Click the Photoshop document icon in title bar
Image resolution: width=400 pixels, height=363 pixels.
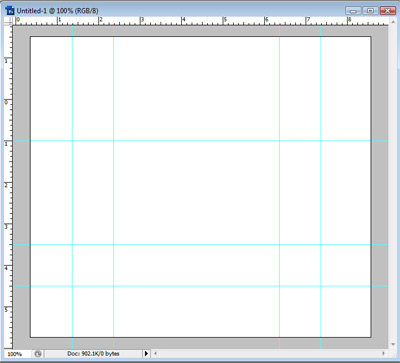pyautogui.click(x=10, y=10)
